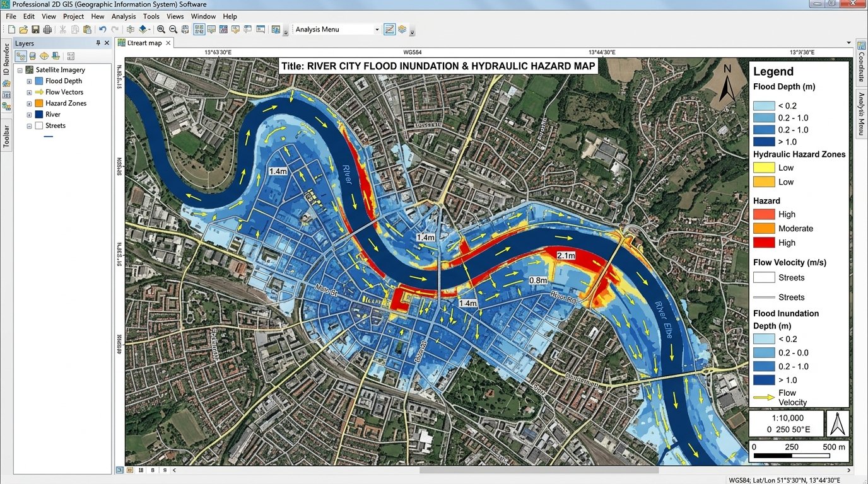Click the Add layer icon in toolbar
Image resolution: width=868 pixels, height=484 pixels.
(x=144, y=29)
